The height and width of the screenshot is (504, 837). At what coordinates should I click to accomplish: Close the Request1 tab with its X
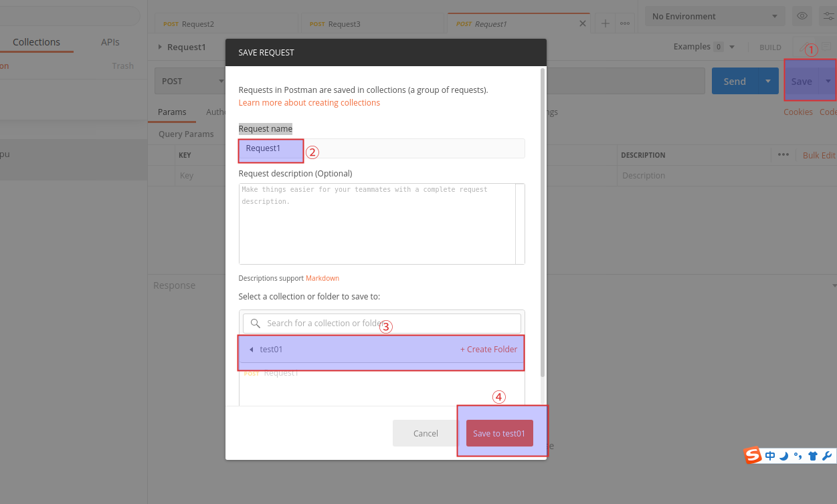click(582, 23)
